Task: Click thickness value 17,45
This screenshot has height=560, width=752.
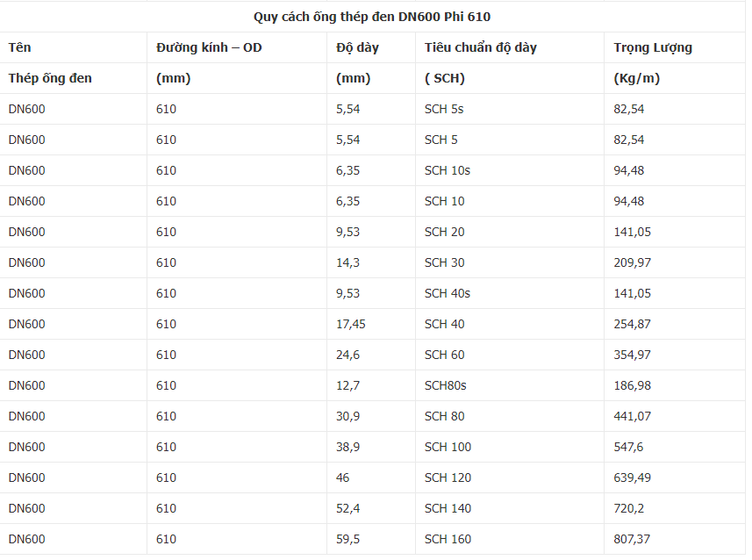Action: coord(351,324)
